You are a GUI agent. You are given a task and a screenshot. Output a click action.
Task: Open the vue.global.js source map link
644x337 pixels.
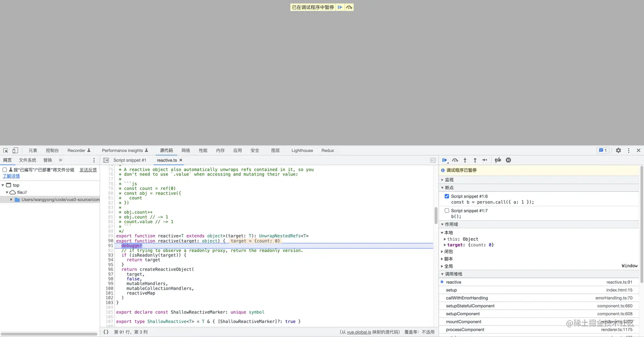[x=359, y=332]
